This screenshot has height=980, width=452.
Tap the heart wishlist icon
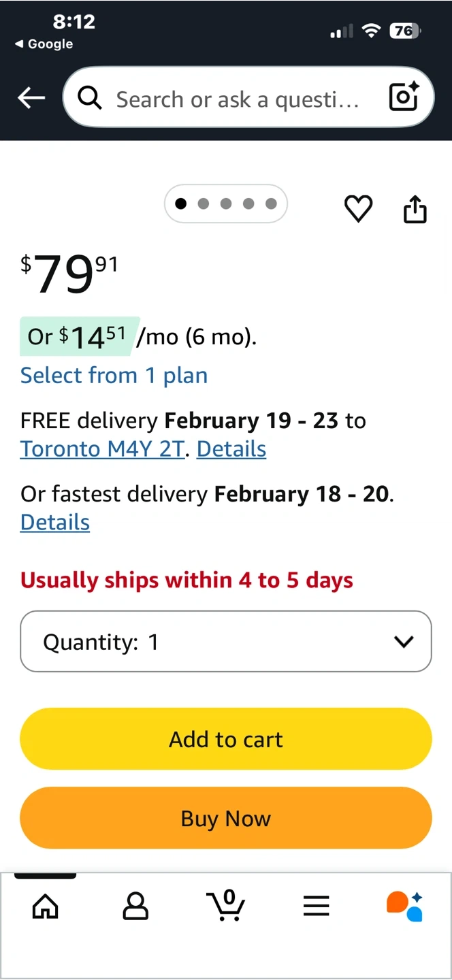[x=358, y=208]
